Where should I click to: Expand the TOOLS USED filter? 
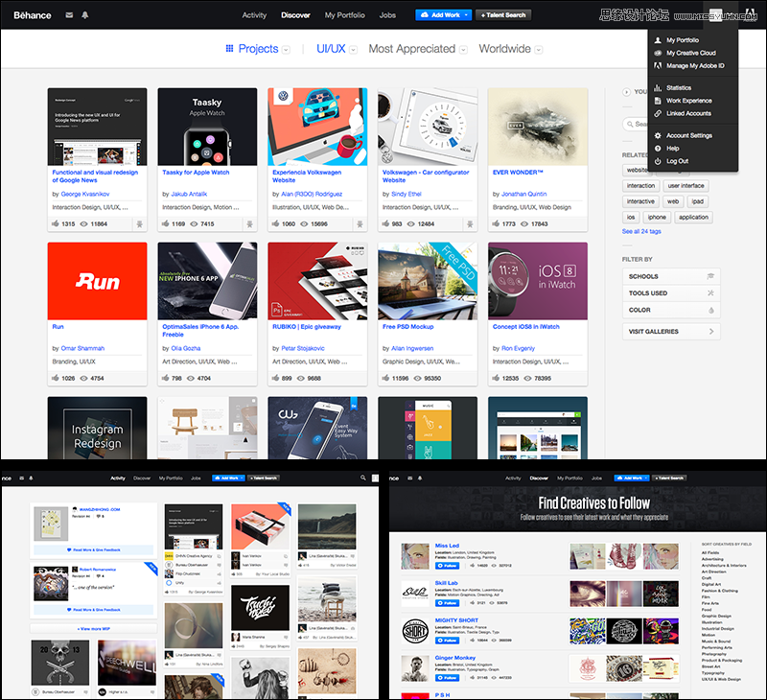click(x=671, y=293)
